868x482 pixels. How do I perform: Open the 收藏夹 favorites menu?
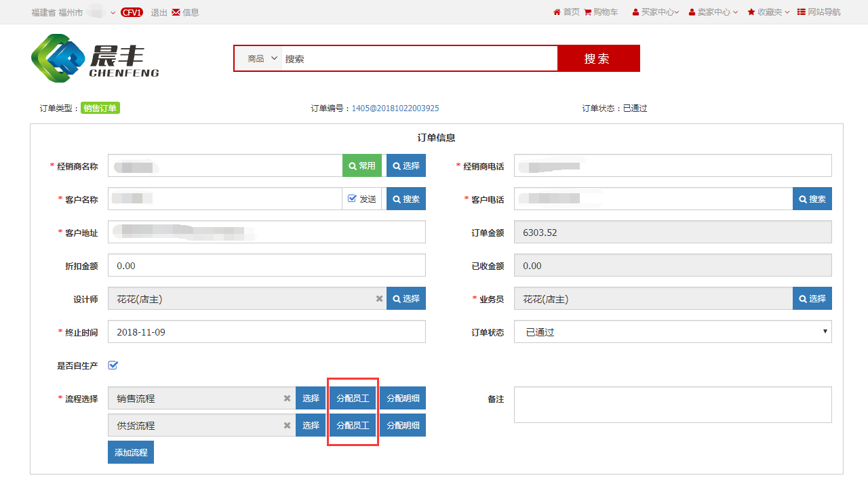[768, 12]
